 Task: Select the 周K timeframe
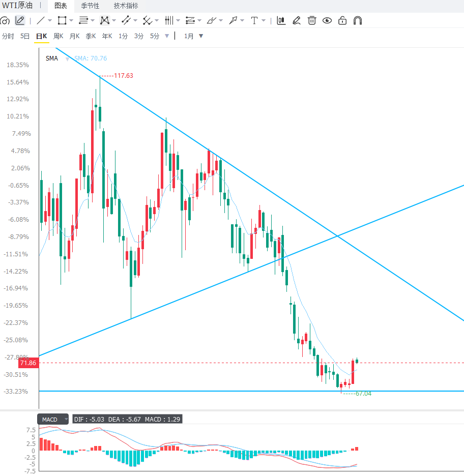point(59,36)
